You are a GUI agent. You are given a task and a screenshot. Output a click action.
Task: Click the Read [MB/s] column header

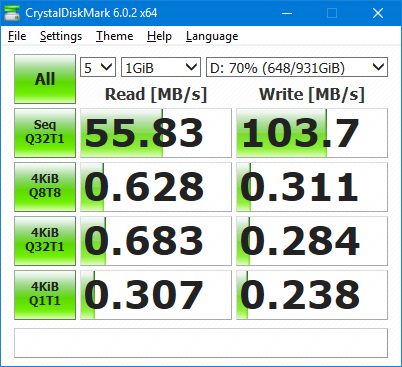click(x=156, y=94)
